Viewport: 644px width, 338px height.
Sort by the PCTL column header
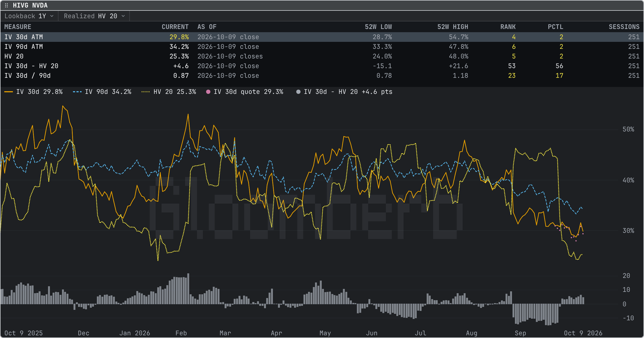tap(555, 27)
